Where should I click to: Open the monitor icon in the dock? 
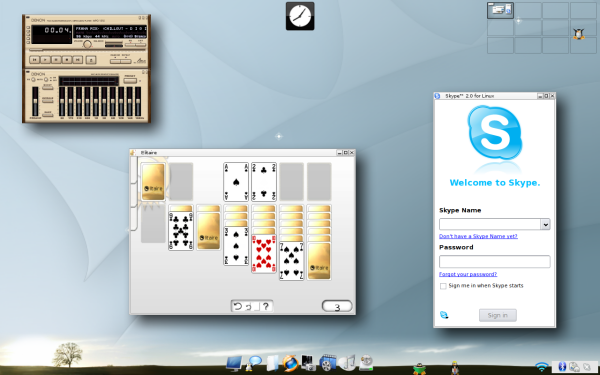pyautogui.click(x=234, y=363)
